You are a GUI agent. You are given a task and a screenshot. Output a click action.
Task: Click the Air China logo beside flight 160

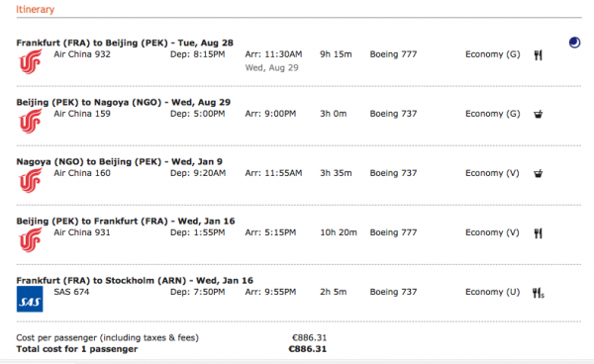tap(30, 180)
